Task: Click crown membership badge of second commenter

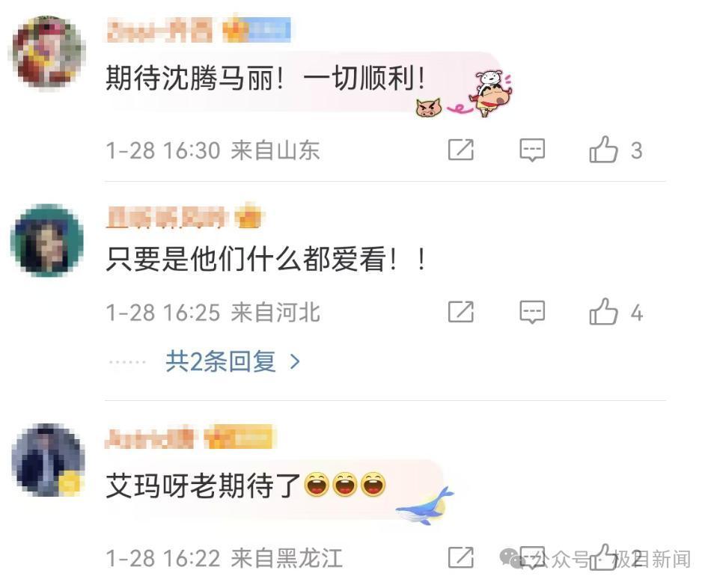Action: [249, 216]
